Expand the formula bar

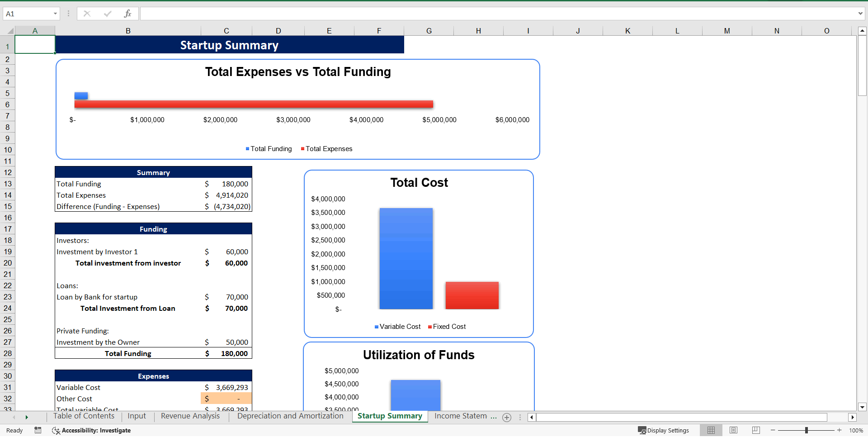point(861,14)
